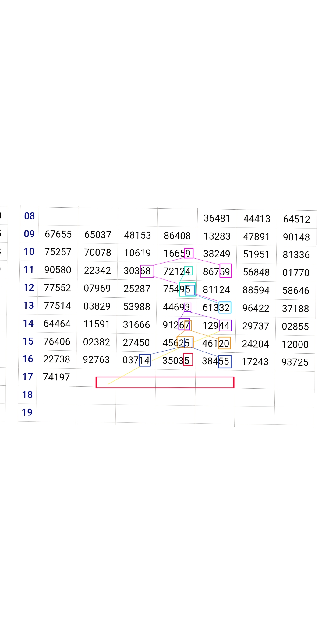
Task: Click the blue-boxed 55 in 38455
Action: (x=225, y=362)
